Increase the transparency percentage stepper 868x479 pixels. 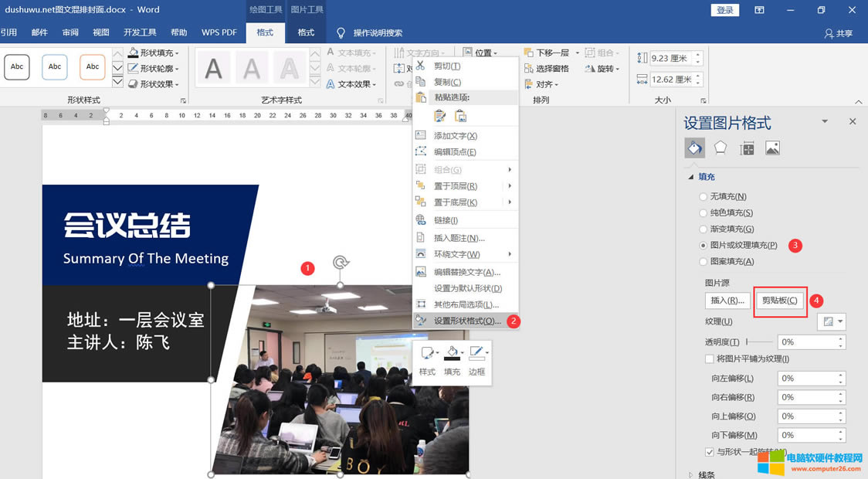[841, 339]
